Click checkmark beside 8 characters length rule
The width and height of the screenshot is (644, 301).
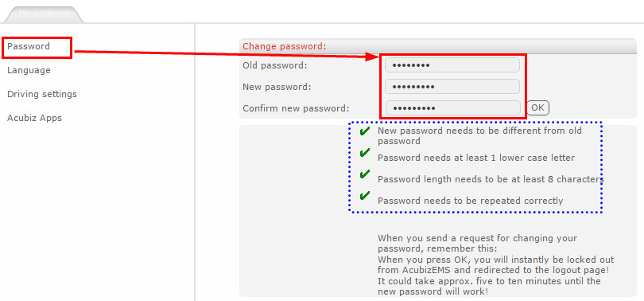tap(364, 174)
